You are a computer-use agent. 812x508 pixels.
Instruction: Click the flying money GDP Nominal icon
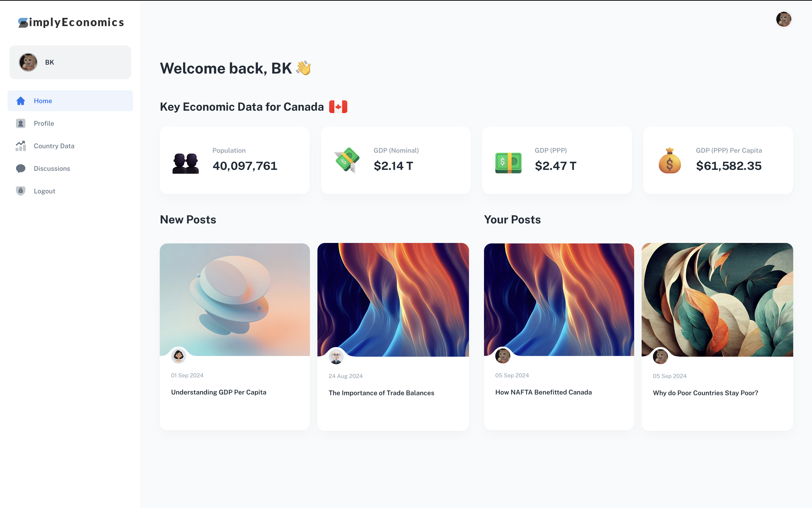[347, 160]
